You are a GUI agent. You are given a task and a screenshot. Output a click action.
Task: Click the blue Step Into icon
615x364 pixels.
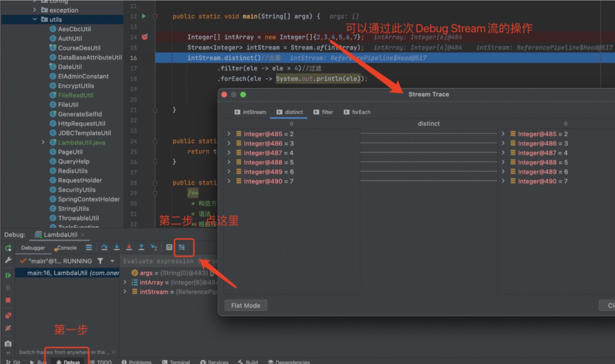click(x=117, y=247)
